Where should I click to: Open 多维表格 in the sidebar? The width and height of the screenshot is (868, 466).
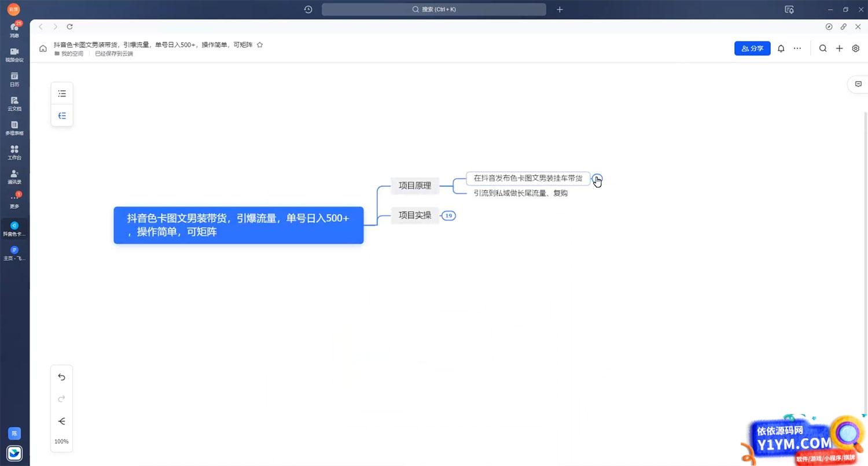pyautogui.click(x=14, y=128)
